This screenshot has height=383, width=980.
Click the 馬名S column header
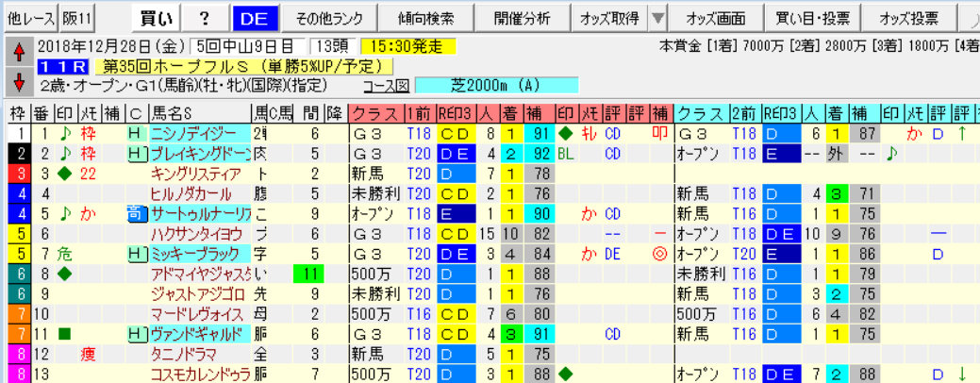click(199, 114)
